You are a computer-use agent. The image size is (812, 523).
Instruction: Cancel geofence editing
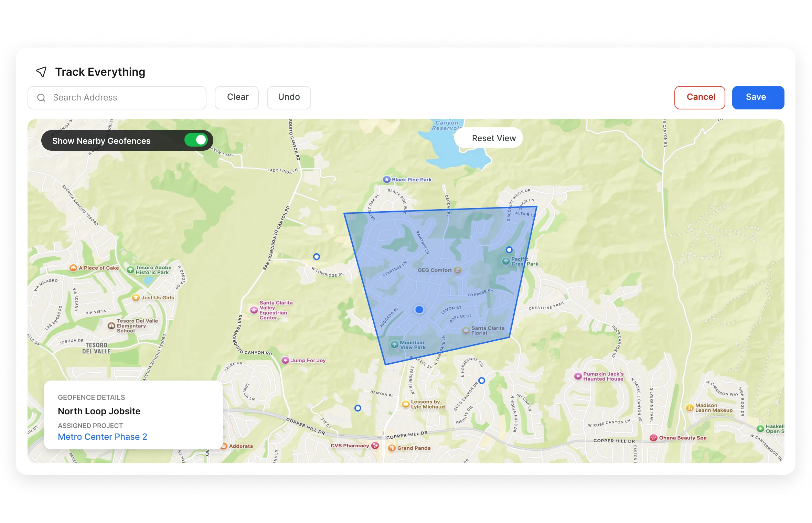(x=700, y=98)
